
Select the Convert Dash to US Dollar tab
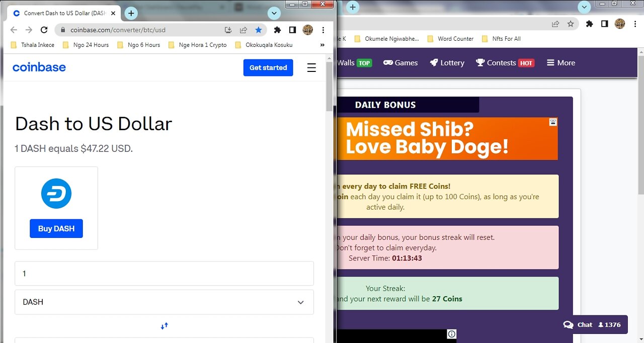63,13
